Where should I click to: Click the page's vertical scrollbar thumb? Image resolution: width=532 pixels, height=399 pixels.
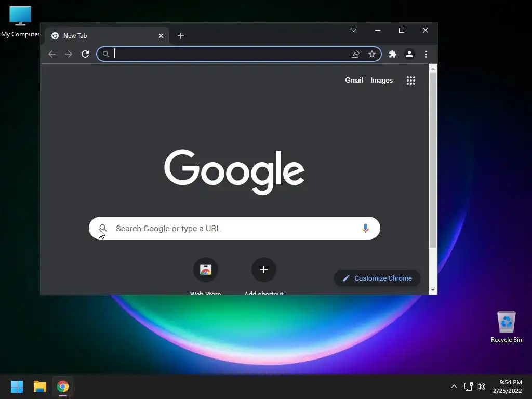pyautogui.click(x=433, y=159)
